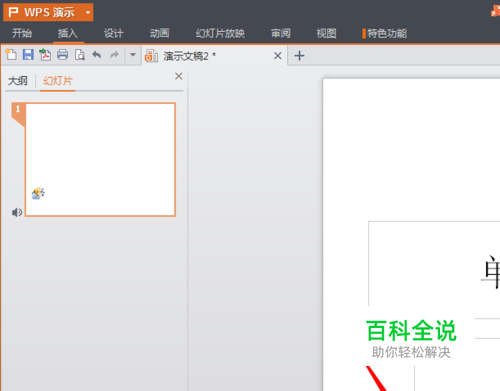Click the New document icon
The image size is (500, 391).
point(11,54)
